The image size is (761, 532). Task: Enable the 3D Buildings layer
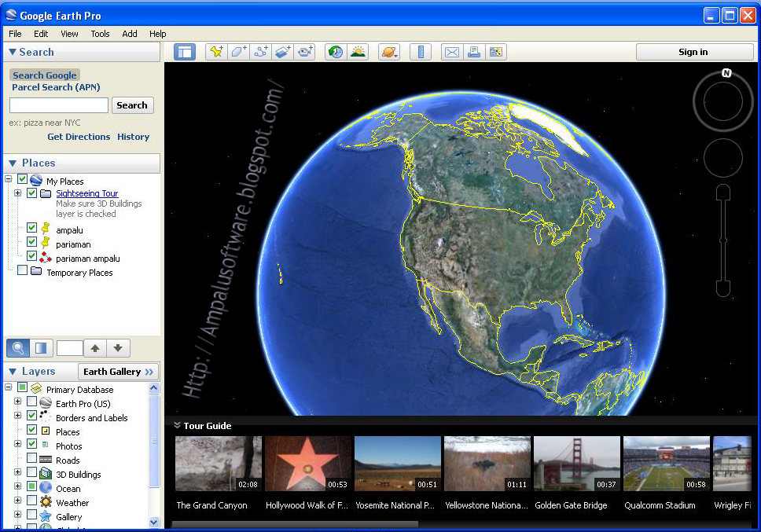tap(32, 472)
